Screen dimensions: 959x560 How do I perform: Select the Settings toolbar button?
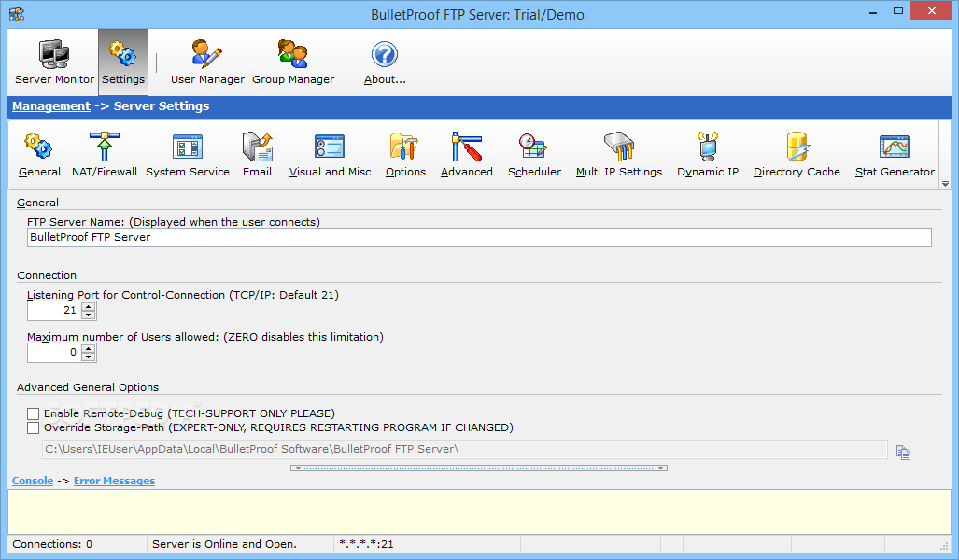pos(123,63)
